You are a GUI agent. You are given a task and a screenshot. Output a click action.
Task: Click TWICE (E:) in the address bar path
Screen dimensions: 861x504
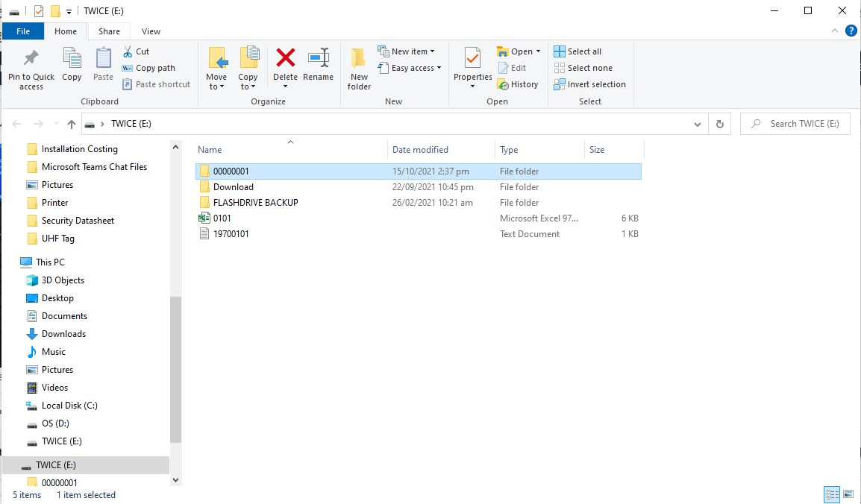131,124
